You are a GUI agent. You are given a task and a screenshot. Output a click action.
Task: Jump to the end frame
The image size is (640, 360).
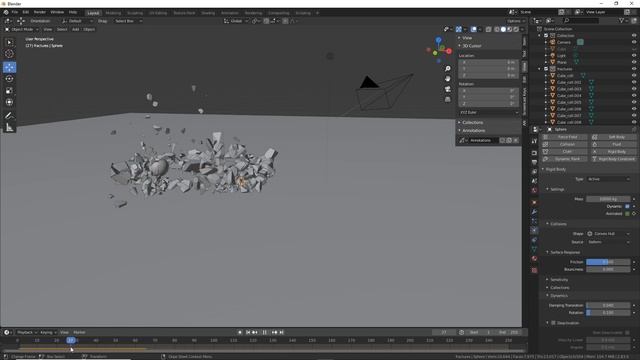click(282, 332)
